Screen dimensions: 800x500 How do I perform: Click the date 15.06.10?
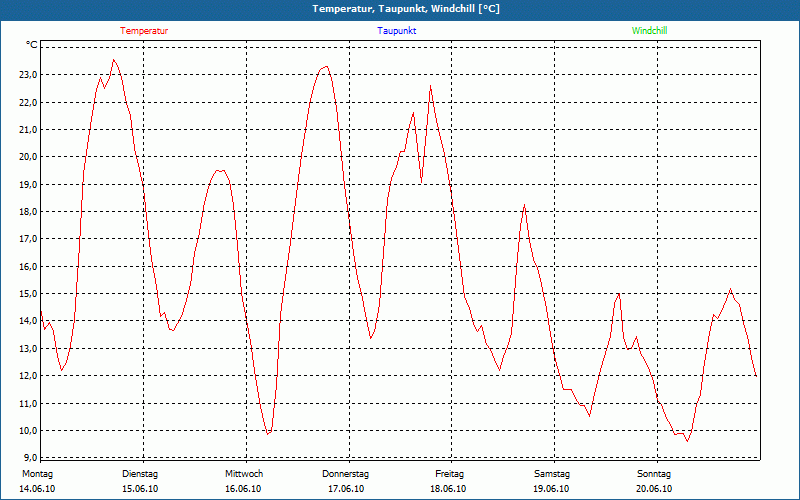click(x=140, y=489)
